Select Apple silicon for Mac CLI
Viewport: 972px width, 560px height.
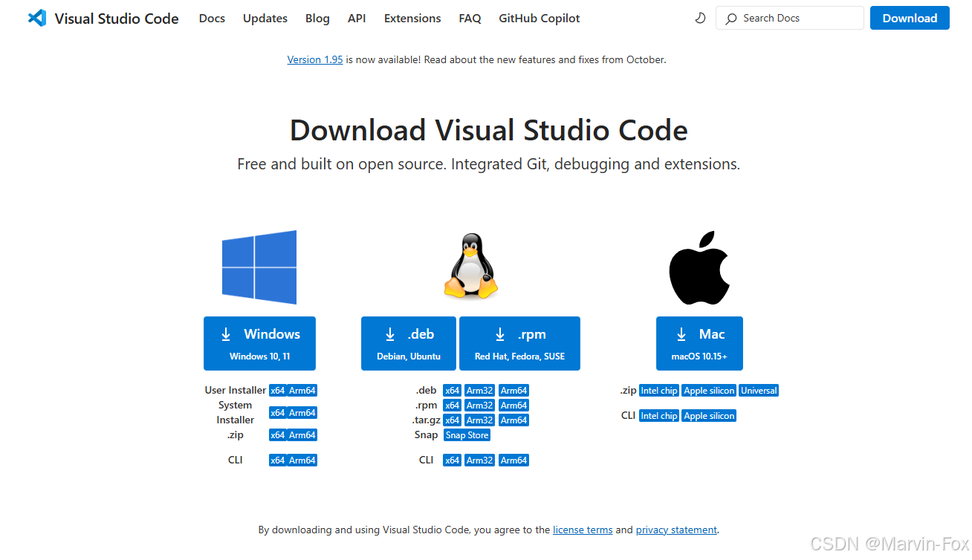pos(709,416)
